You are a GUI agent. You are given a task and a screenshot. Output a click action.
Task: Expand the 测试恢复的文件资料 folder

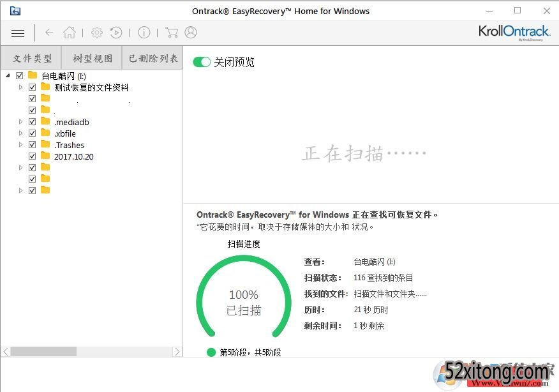[x=20, y=87]
